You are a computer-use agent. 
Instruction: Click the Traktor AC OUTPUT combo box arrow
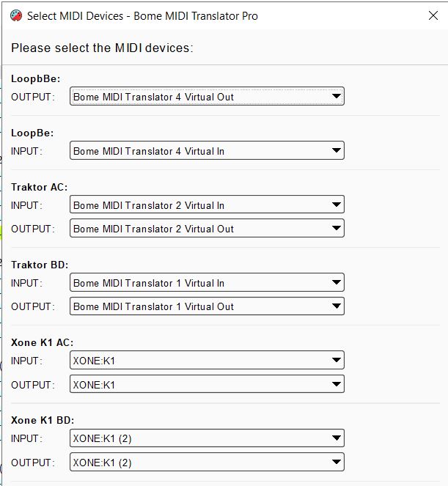336,229
